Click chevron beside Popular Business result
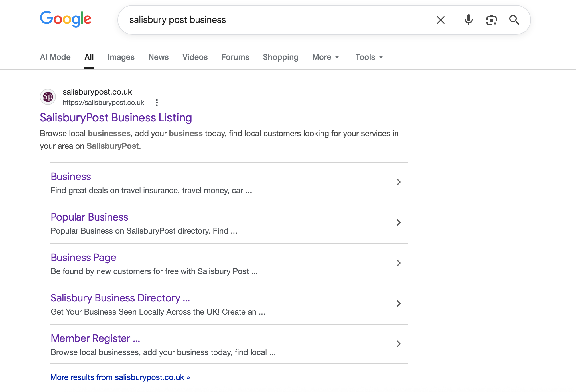Viewport: 576px width, 392px height. coord(399,222)
